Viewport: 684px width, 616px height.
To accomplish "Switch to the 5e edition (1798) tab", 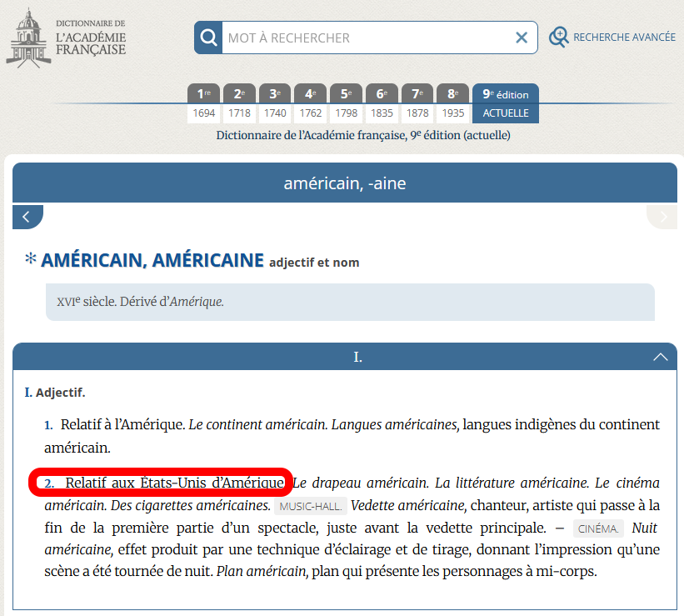I will click(x=346, y=103).
